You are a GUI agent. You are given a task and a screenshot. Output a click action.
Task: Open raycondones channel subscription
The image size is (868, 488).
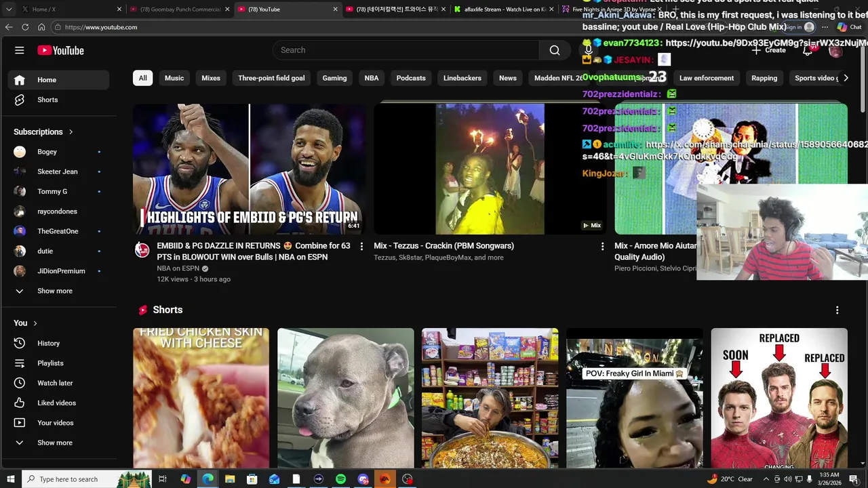58,211
